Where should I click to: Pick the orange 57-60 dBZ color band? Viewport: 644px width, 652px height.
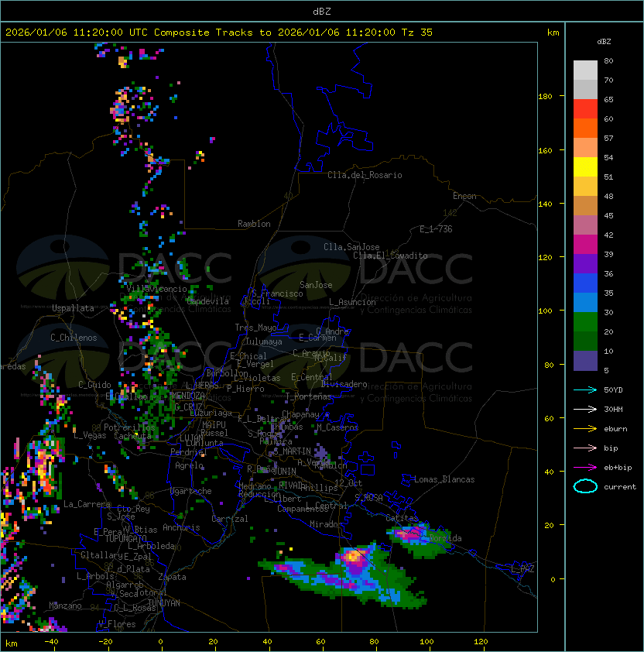click(585, 129)
